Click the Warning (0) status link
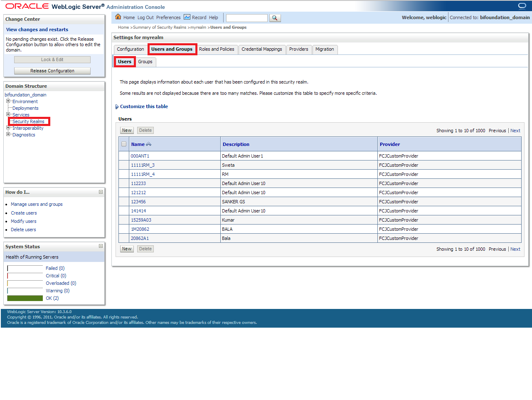The width and height of the screenshot is (532, 400). tap(58, 291)
